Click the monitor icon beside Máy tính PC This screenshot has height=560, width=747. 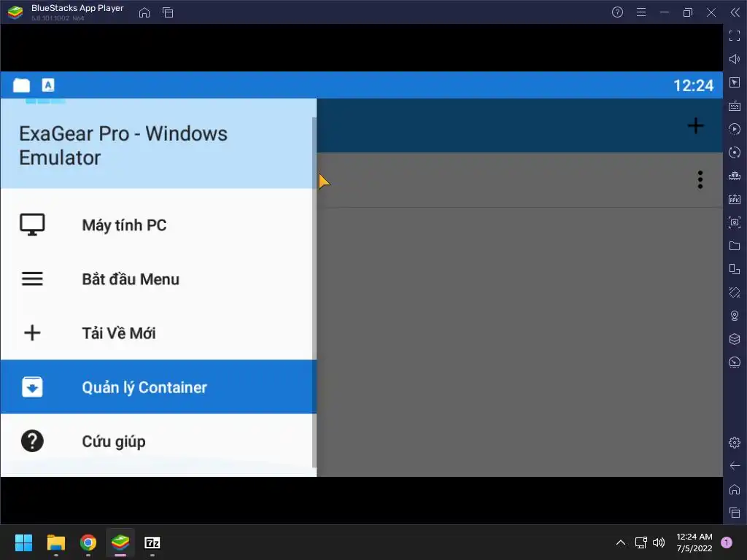[x=32, y=225]
